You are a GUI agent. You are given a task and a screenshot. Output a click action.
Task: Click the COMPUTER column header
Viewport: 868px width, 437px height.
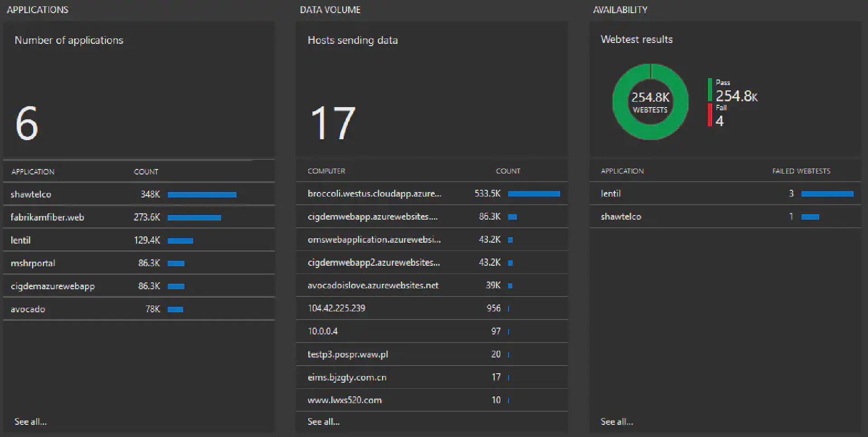pos(327,171)
